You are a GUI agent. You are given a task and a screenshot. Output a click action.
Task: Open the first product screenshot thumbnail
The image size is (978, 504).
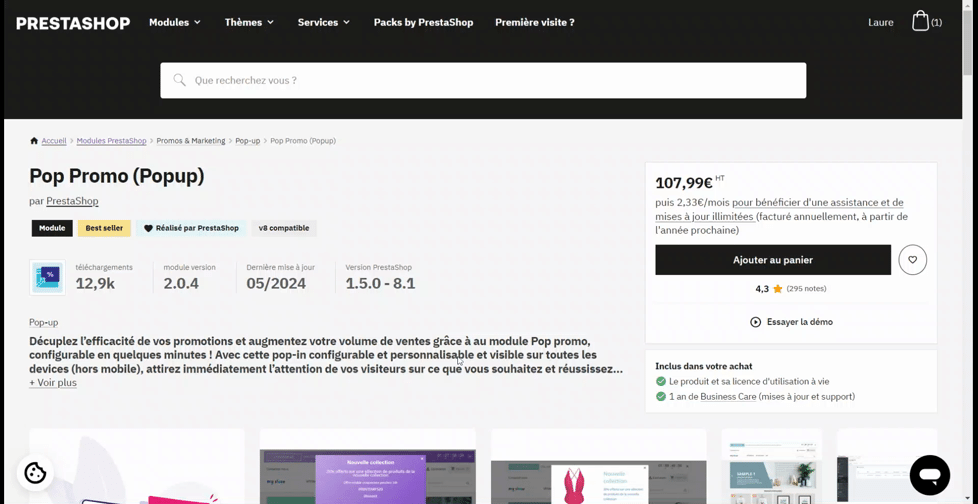click(137, 466)
